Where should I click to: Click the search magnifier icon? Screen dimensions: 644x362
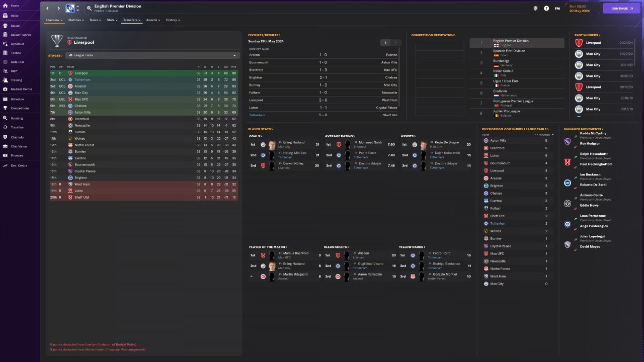coord(89,9)
